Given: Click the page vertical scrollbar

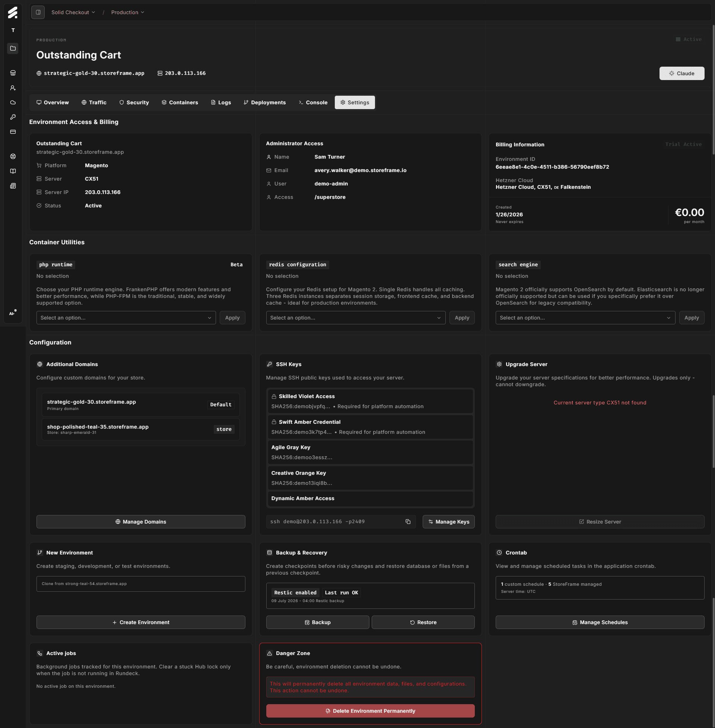Looking at the screenshot, I should point(713,90).
